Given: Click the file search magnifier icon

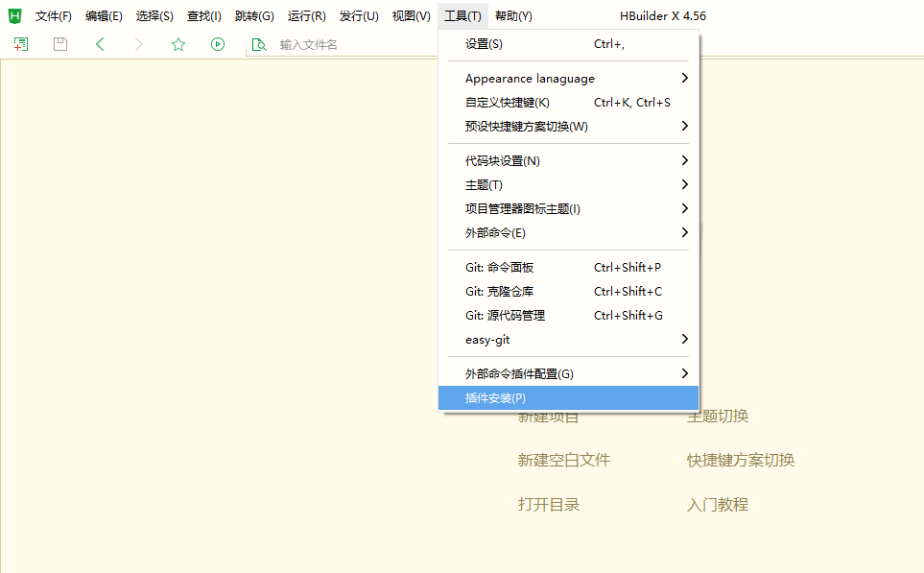Looking at the screenshot, I should tap(259, 44).
